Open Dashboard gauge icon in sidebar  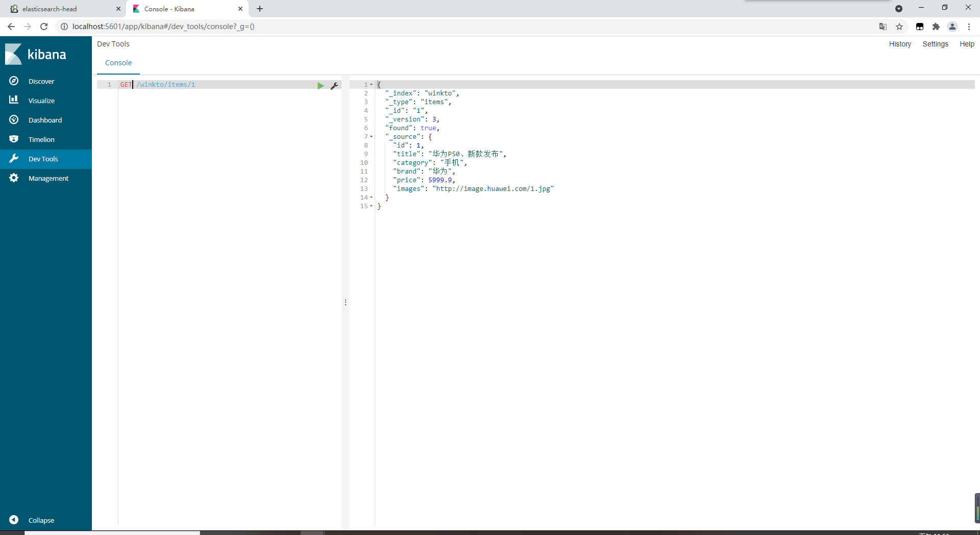coord(14,119)
